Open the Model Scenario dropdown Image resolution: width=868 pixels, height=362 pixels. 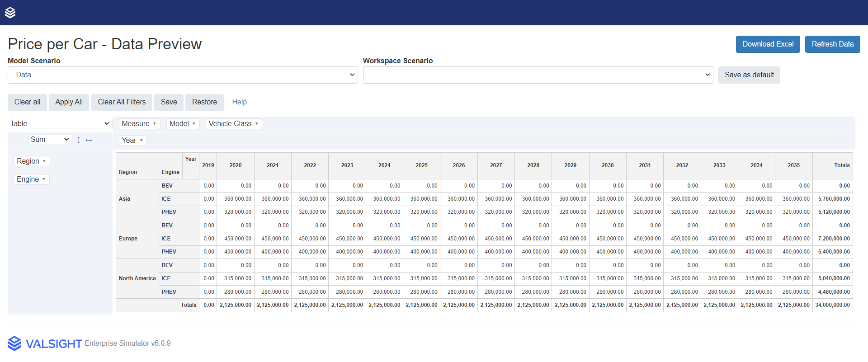click(x=183, y=75)
